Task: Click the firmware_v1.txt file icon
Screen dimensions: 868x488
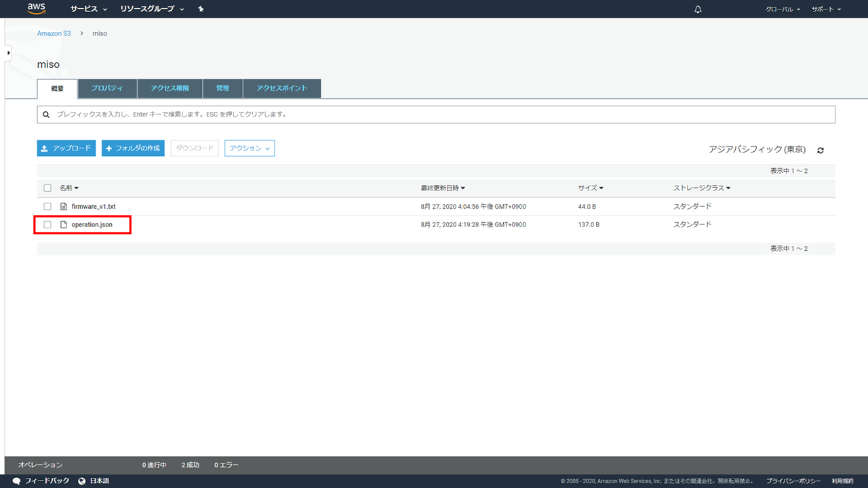Action: point(64,206)
